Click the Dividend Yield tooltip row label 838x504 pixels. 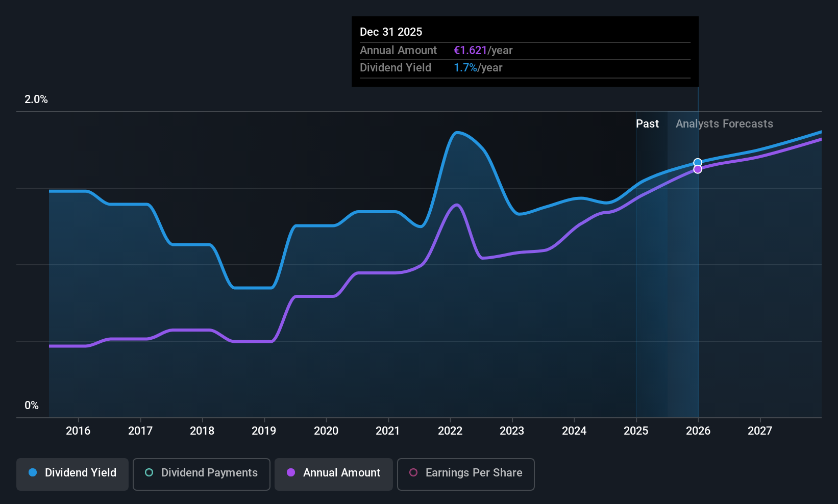tap(396, 68)
